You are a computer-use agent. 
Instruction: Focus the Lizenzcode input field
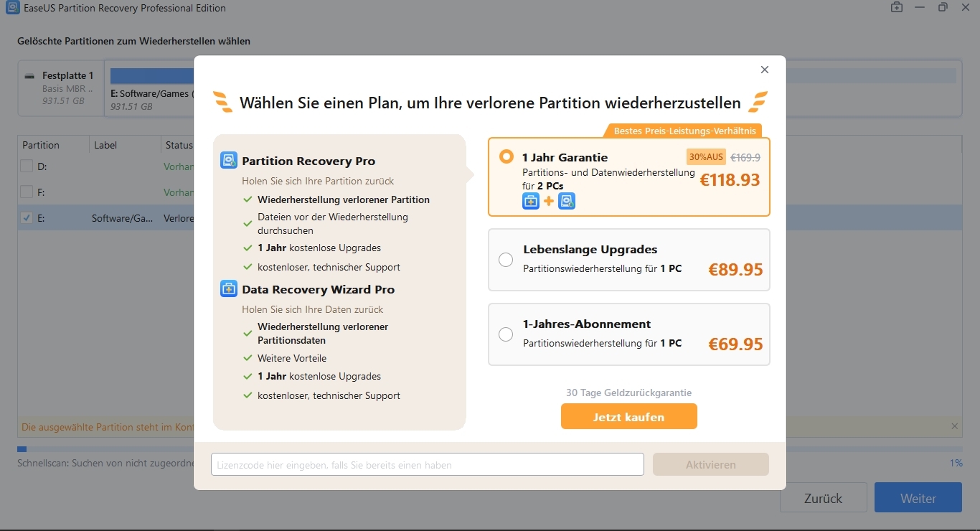pyautogui.click(x=427, y=464)
